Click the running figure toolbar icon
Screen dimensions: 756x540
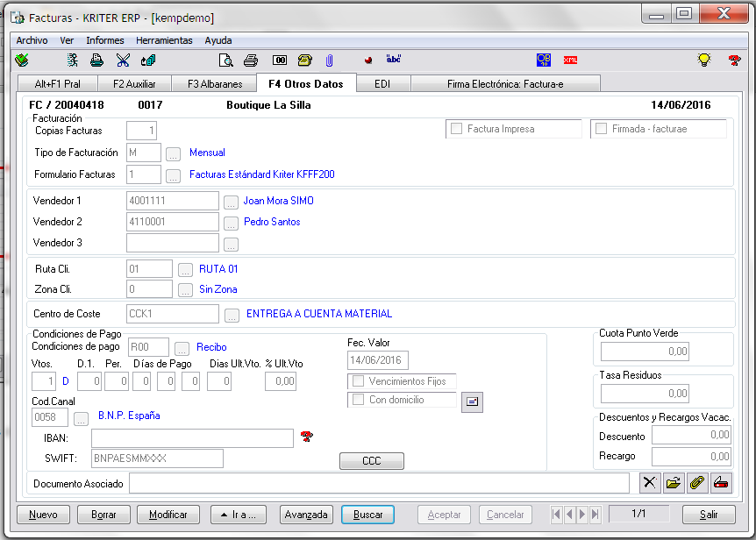click(x=72, y=60)
